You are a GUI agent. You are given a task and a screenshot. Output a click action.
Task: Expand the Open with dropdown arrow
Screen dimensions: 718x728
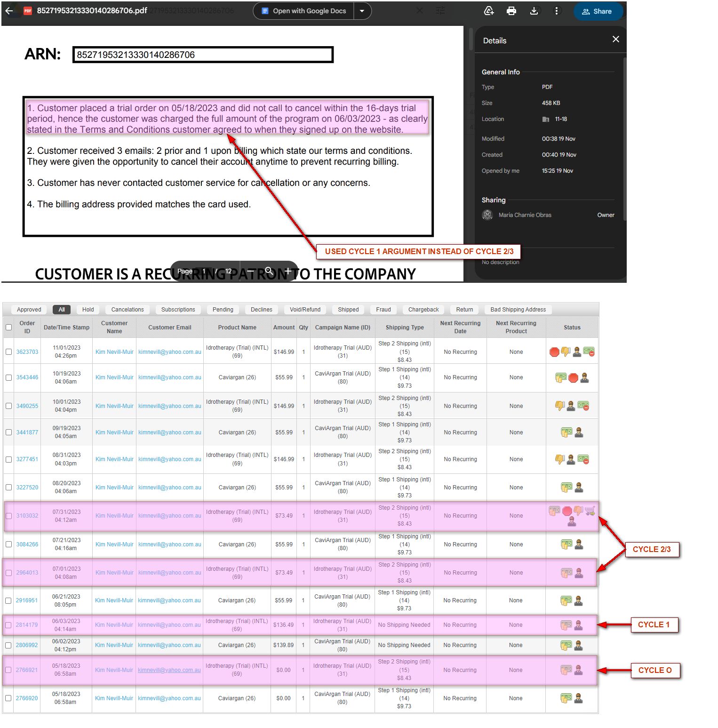362,11
